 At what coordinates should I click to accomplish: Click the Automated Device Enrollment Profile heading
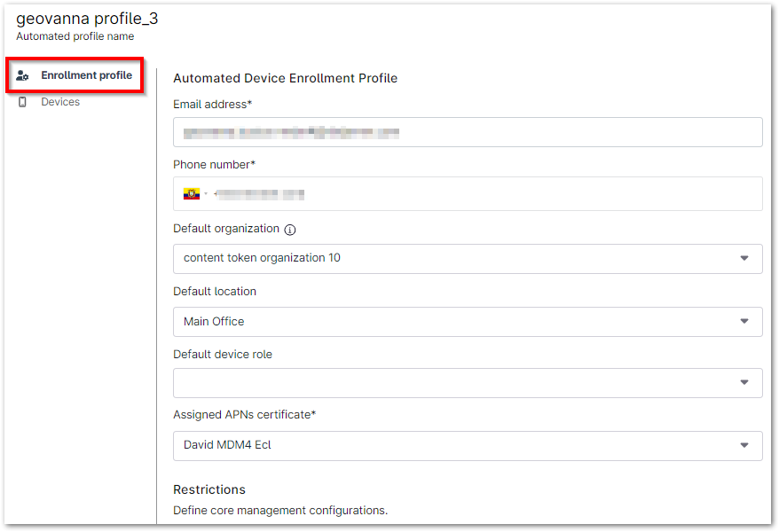(286, 78)
